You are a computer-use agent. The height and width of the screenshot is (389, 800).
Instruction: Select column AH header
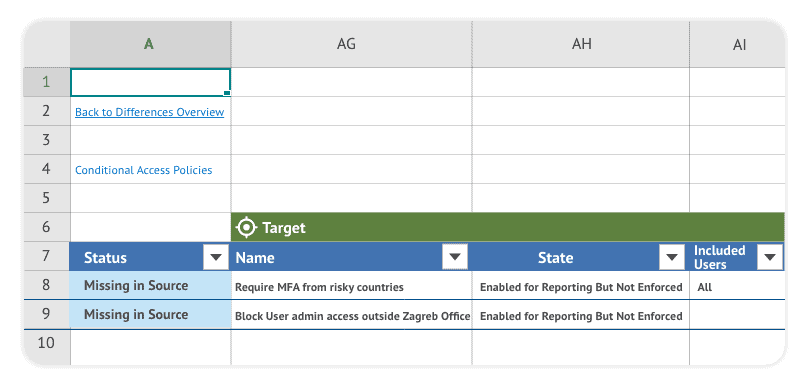(x=581, y=44)
